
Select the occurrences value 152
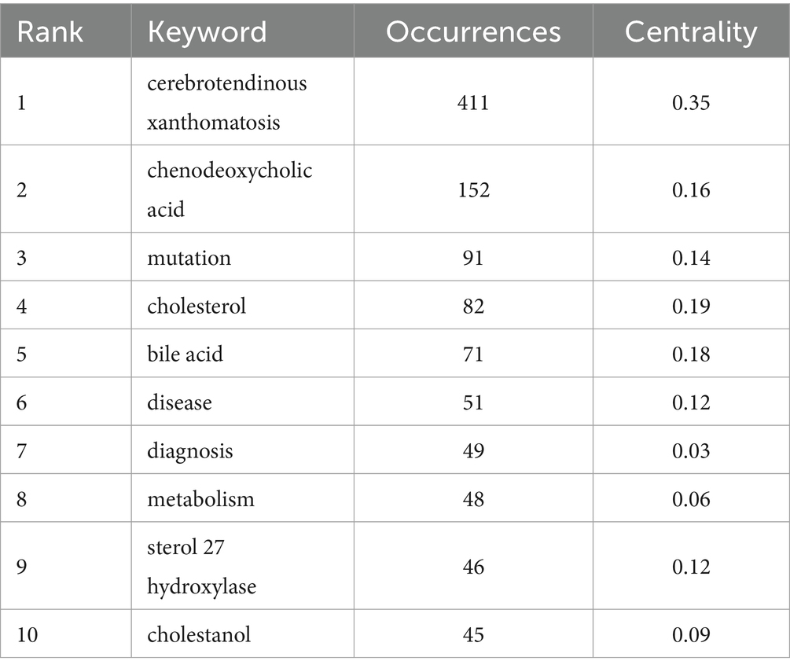coord(473,190)
